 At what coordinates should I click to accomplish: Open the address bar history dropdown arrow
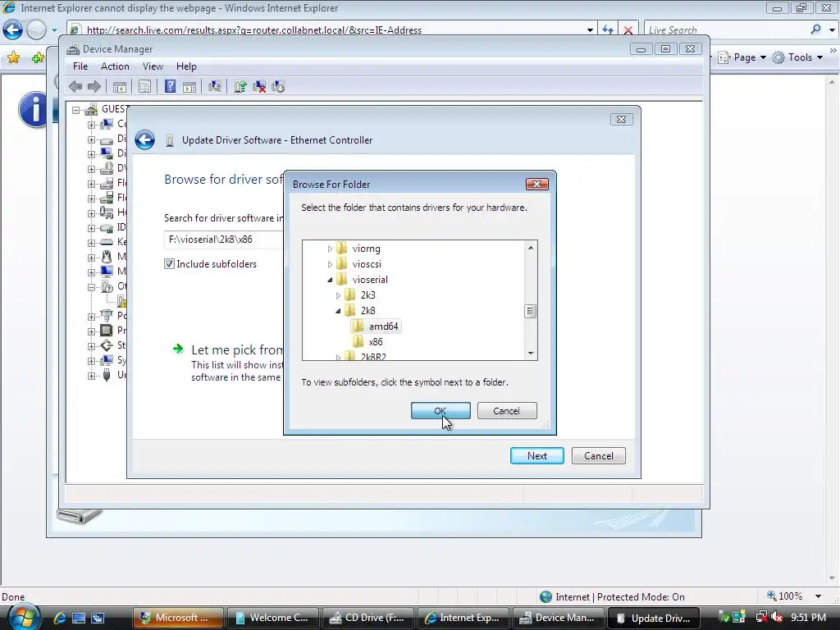[x=590, y=30]
